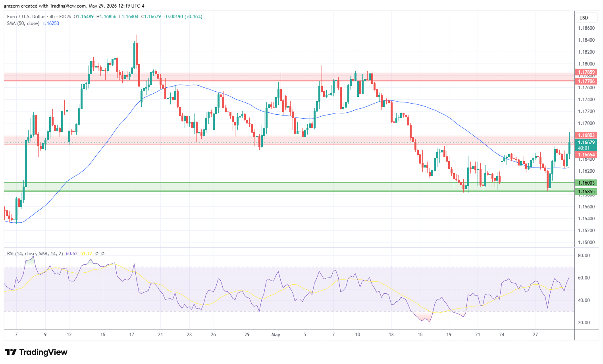
Task: Click the current price label 1.16679
Action: tap(586, 143)
